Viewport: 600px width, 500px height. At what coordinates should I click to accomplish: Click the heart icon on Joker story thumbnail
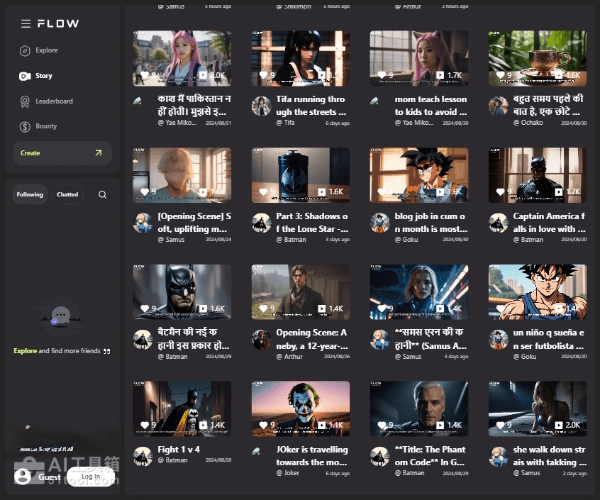point(263,426)
